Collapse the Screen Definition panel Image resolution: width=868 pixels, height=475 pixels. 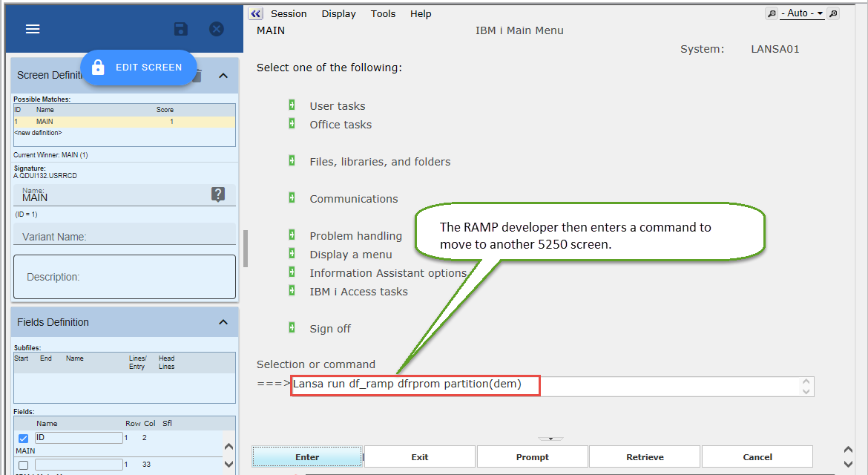223,75
